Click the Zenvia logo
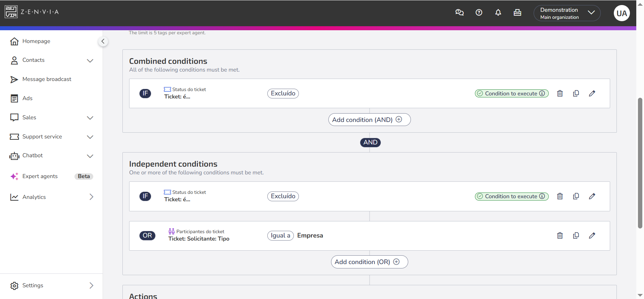This screenshot has width=644, height=299. coord(32,12)
